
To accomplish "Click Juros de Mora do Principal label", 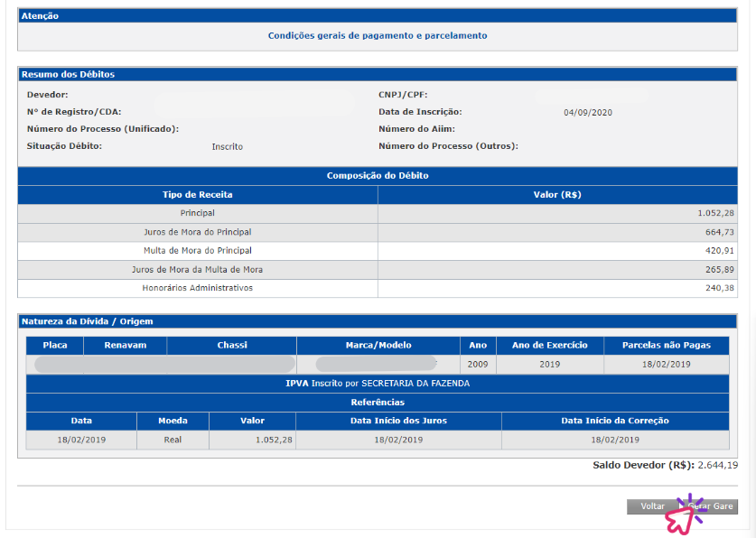I will pyautogui.click(x=198, y=232).
